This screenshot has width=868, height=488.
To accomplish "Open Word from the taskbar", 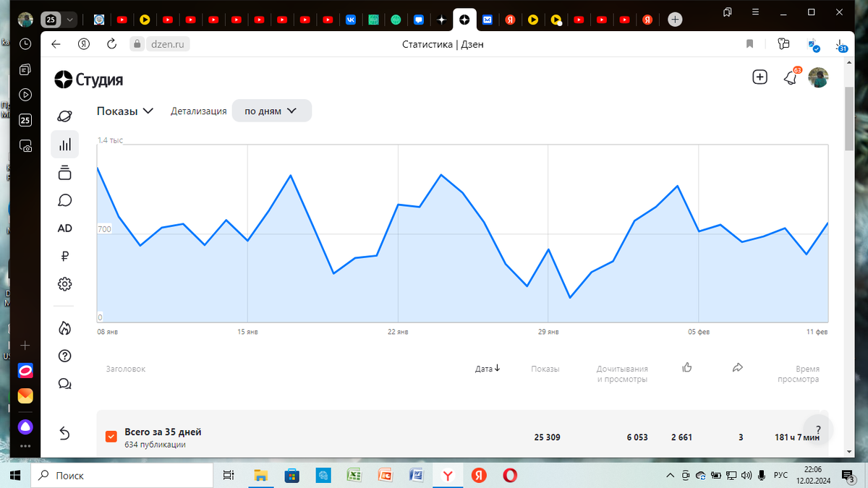I will click(417, 475).
